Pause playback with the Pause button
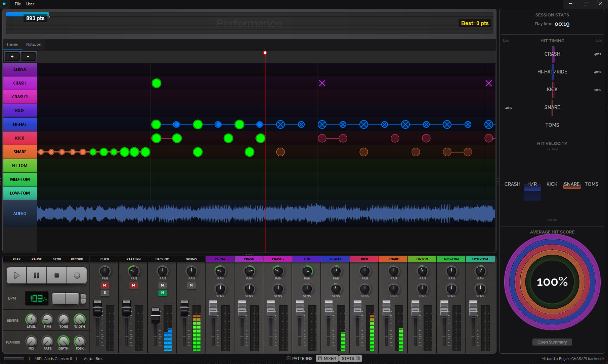The width and height of the screenshot is (608, 364). [37, 275]
